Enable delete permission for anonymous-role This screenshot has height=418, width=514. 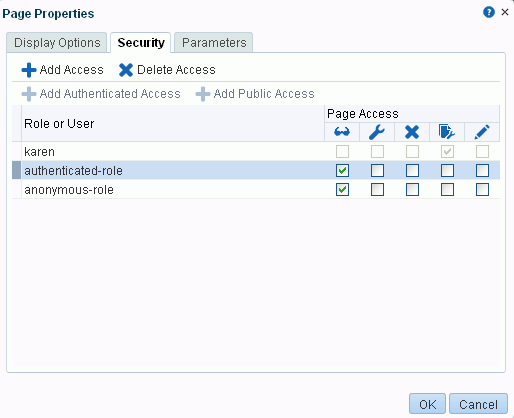coord(412,190)
